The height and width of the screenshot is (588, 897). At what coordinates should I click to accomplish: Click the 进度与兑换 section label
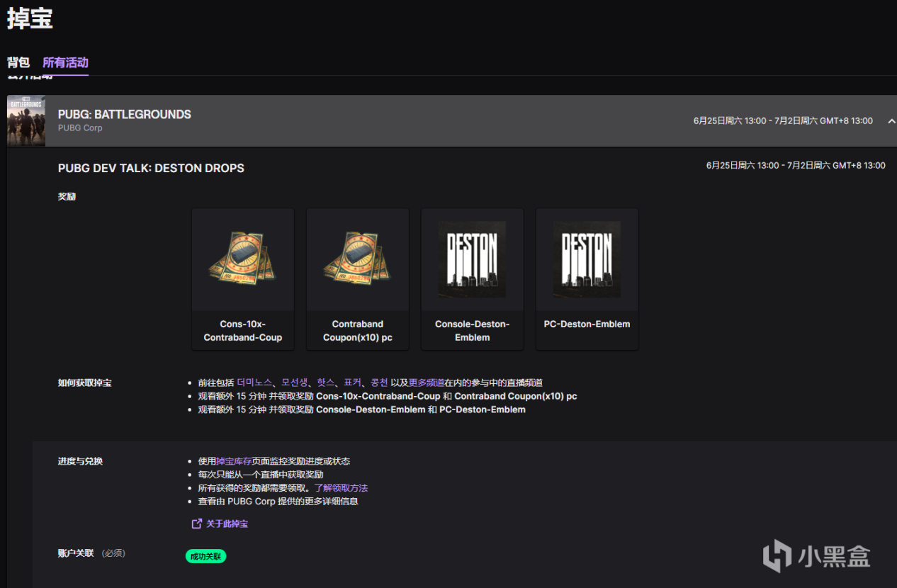(80, 461)
